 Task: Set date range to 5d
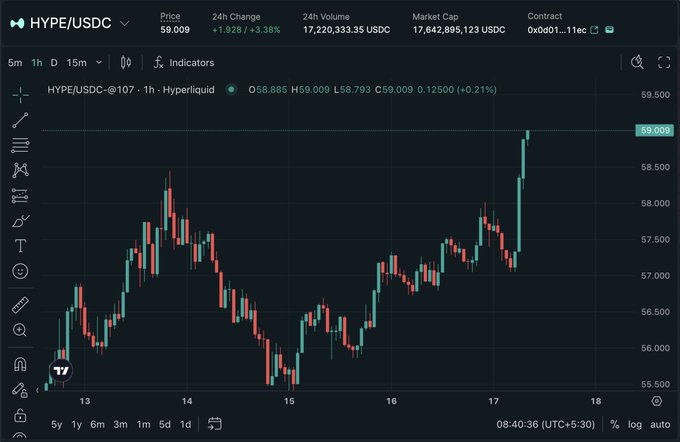pos(165,424)
